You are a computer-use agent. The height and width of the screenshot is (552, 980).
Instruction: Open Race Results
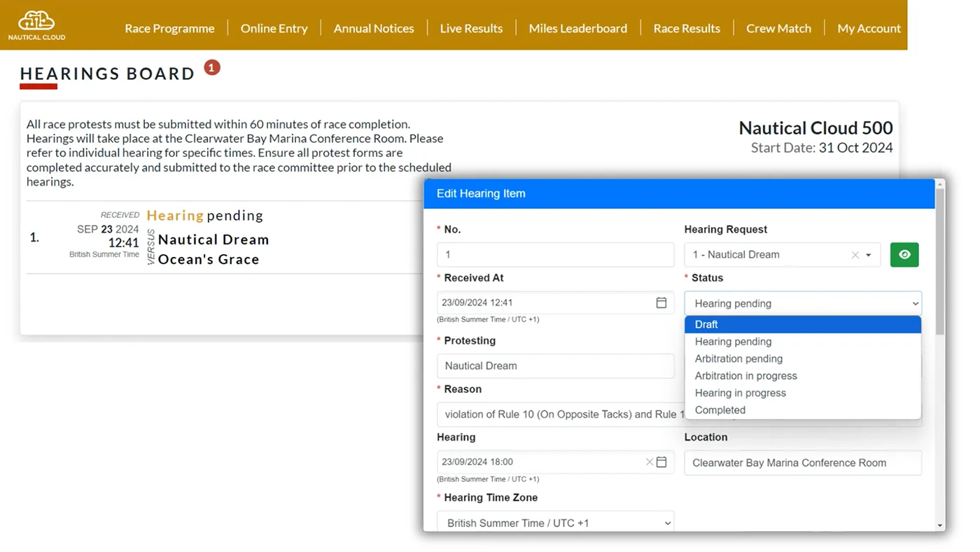coord(687,28)
